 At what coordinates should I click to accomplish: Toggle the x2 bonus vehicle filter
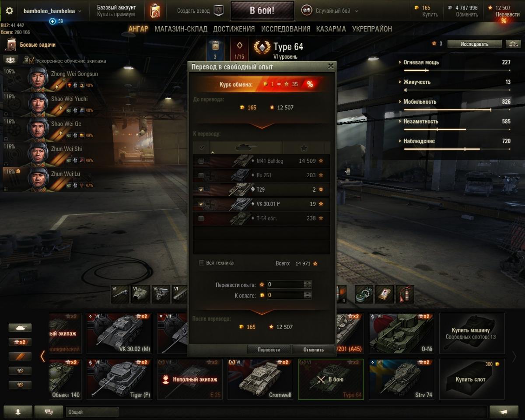click(x=20, y=342)
